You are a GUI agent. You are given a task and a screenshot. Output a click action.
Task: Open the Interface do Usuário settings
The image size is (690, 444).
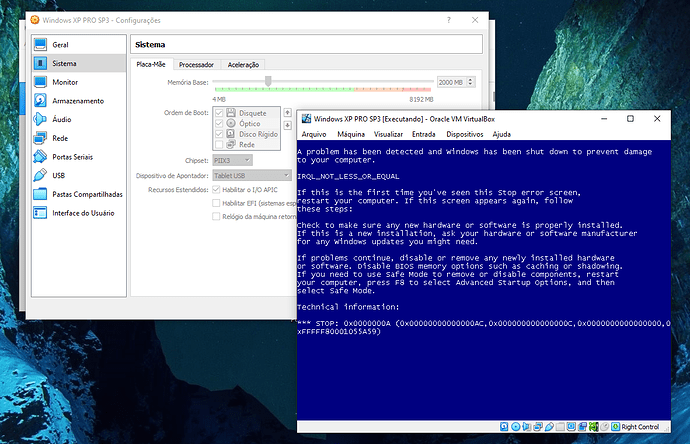[x=83, y=213]
